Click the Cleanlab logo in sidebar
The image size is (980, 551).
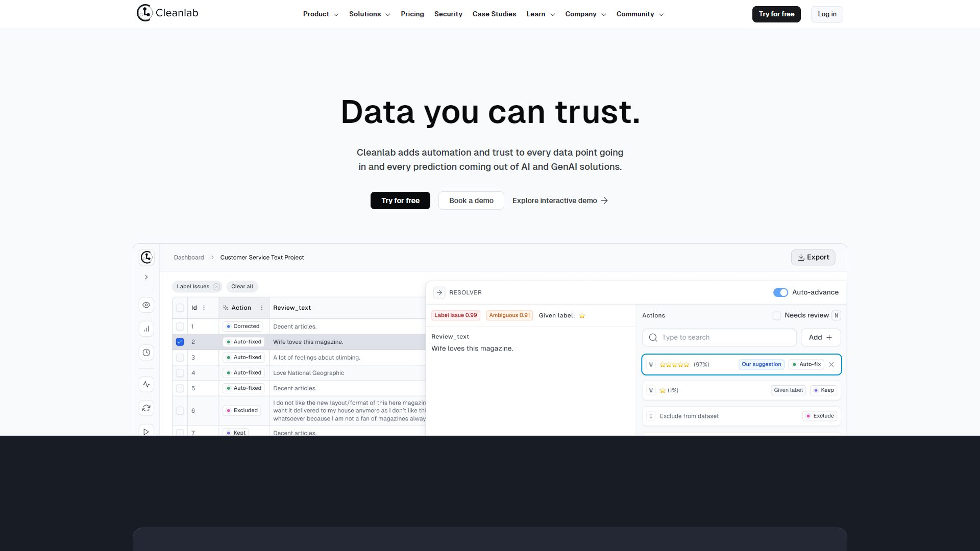pyautogui.click(x=146, y=256)
